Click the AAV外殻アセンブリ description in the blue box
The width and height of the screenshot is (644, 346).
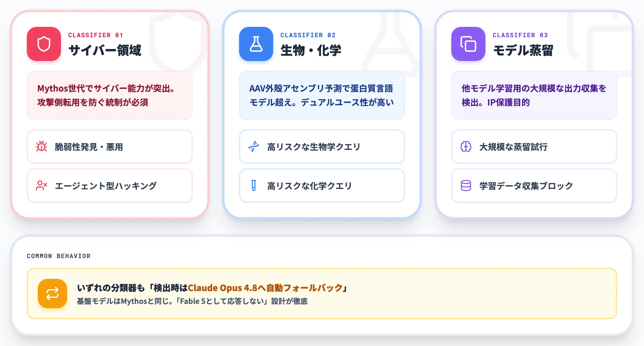coord(321,96)
